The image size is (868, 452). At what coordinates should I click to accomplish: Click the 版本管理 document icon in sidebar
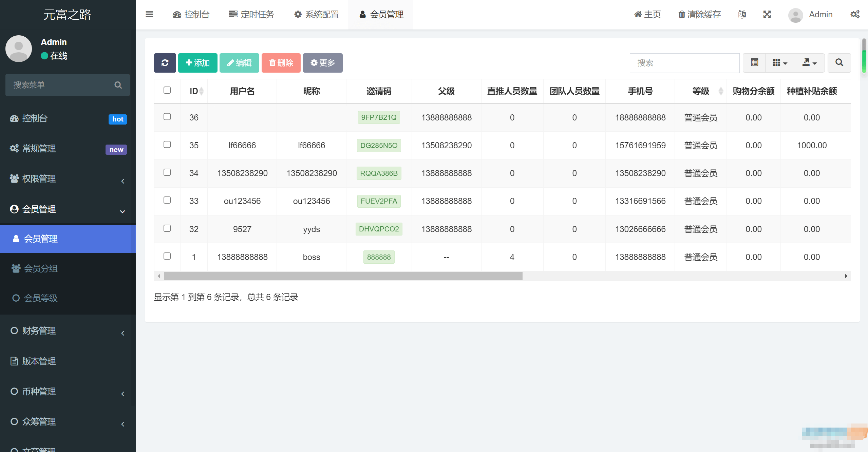14,361
